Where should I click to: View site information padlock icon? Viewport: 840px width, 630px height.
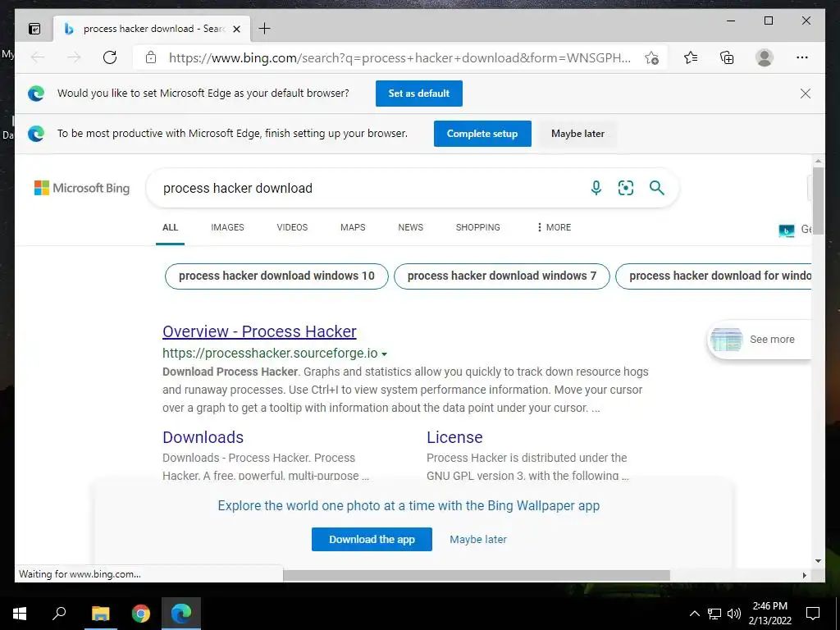[x=151, y=57]
